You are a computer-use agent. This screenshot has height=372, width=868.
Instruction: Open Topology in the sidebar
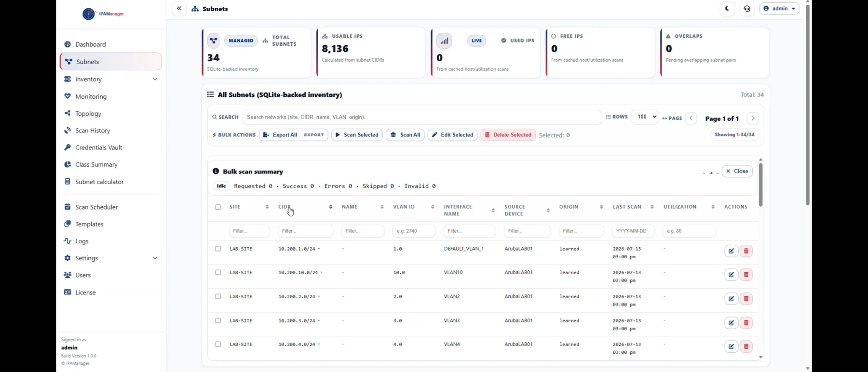pyautogui.click(x=111, y=114)
